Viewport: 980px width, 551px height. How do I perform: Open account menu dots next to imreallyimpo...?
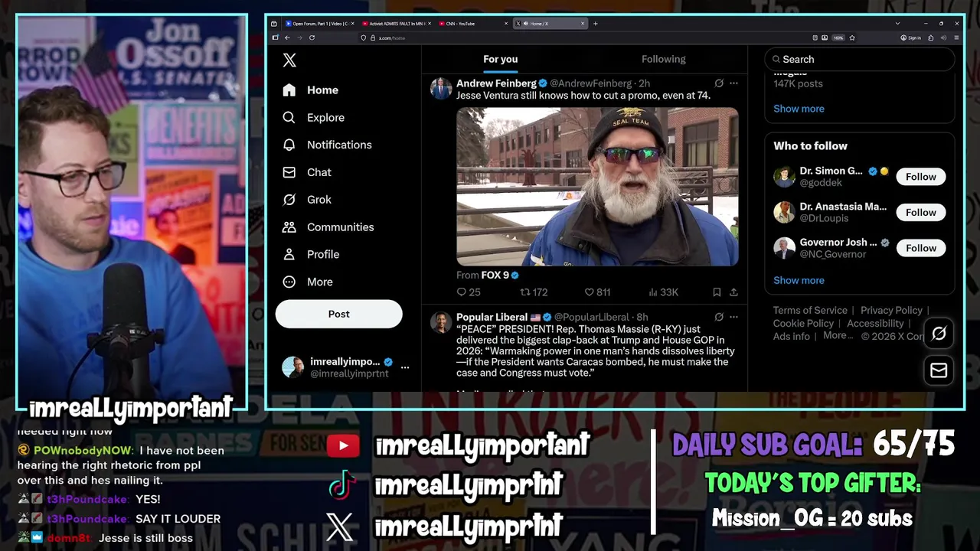pyautogui.click(x=405, y=367)
